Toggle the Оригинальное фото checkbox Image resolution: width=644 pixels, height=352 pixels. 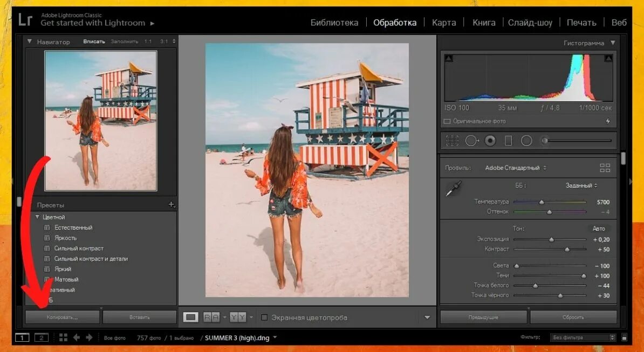[x=447, y=121]
